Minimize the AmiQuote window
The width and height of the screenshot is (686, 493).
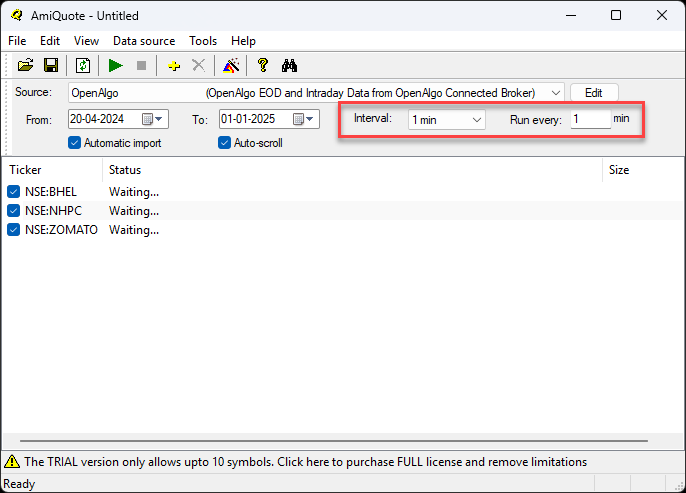(x=570, y=15)
